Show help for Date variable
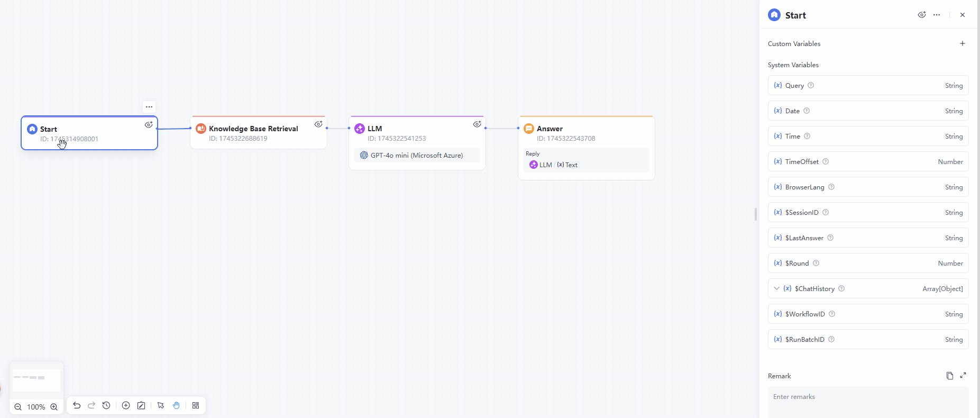 pos(807,111)
